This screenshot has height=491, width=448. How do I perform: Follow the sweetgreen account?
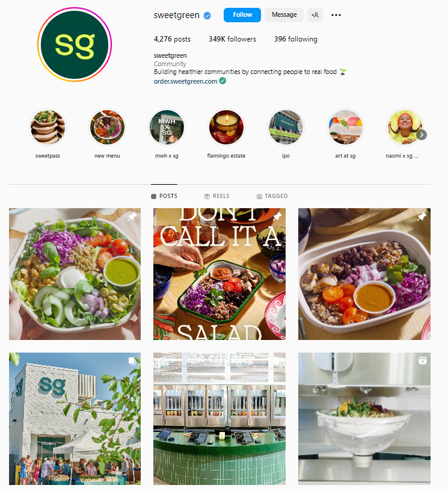[x=242, y=15]
